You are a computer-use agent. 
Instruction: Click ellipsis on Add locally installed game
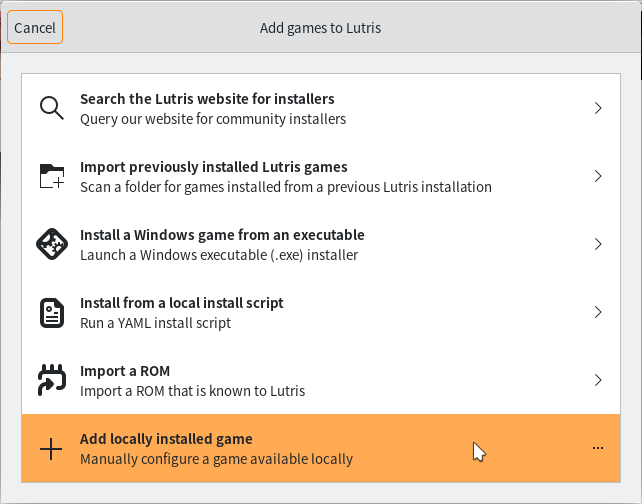pyautogui.click(x=598, y=448)
